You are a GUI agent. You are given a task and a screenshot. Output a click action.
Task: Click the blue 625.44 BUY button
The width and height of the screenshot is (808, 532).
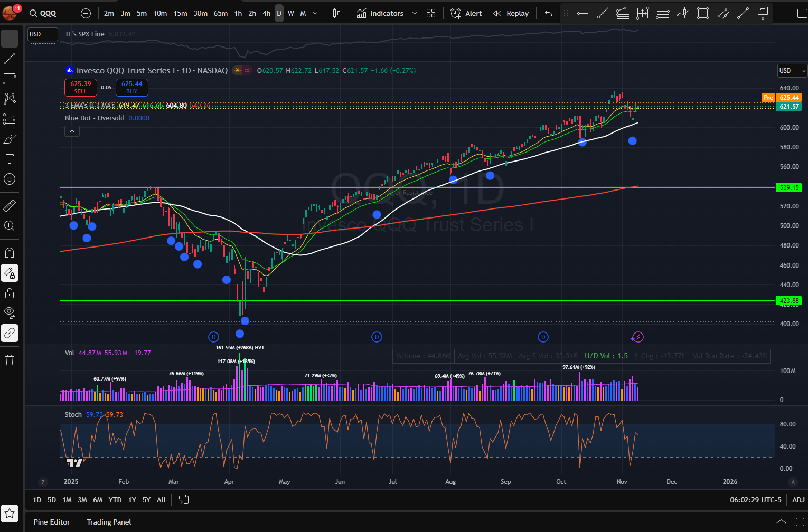[131, 88]
